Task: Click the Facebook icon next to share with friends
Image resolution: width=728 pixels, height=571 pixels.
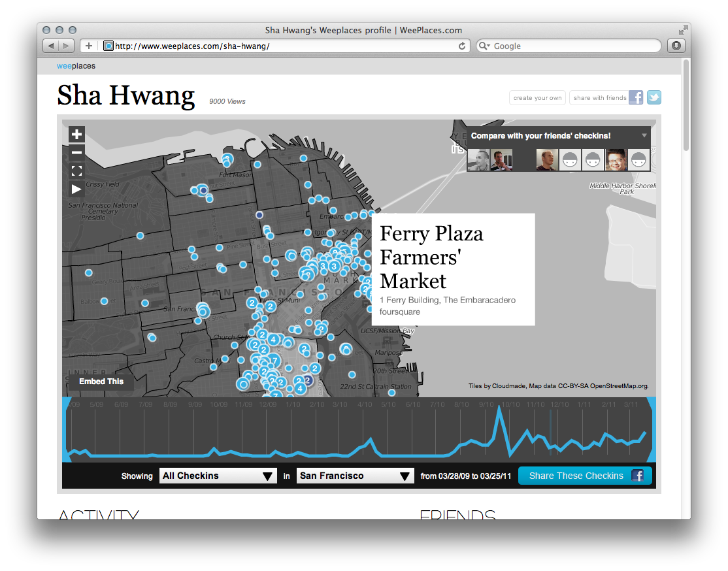Action: pyautogui.click(x=635, y=97)
